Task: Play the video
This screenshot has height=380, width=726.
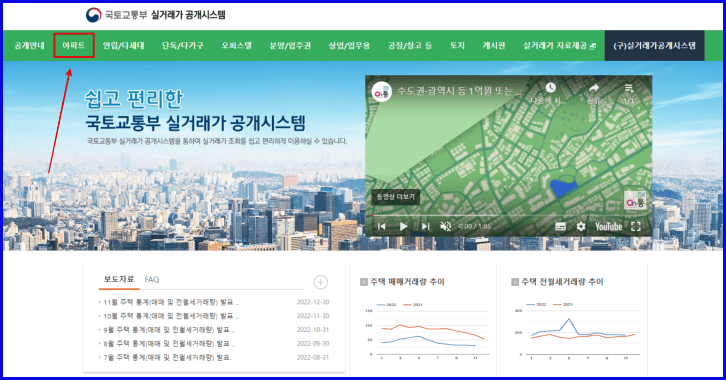Action: (x=403, y=226)
